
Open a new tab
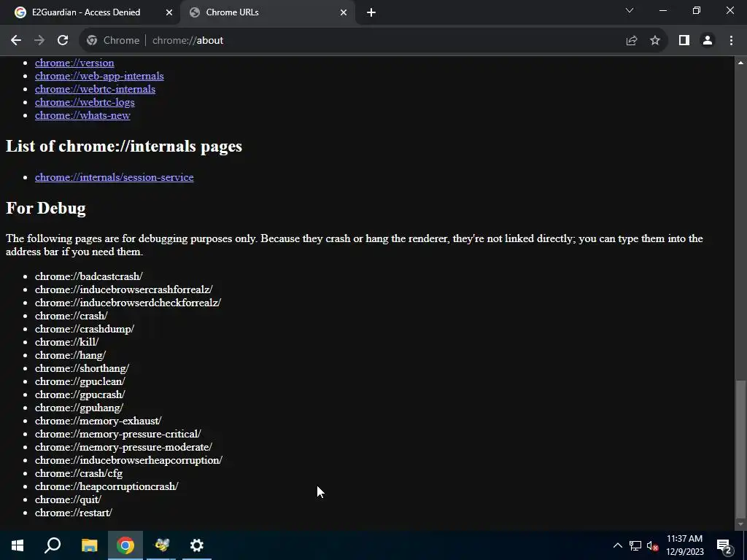(x=371, y=12)
